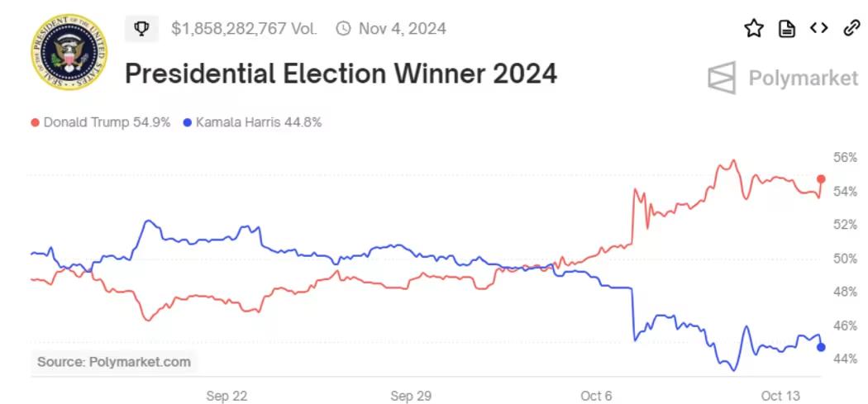Toggle the Kamala Harris 44.8% legend label
The width and height of the screenshot is (868, 404).
click(259, 123)
